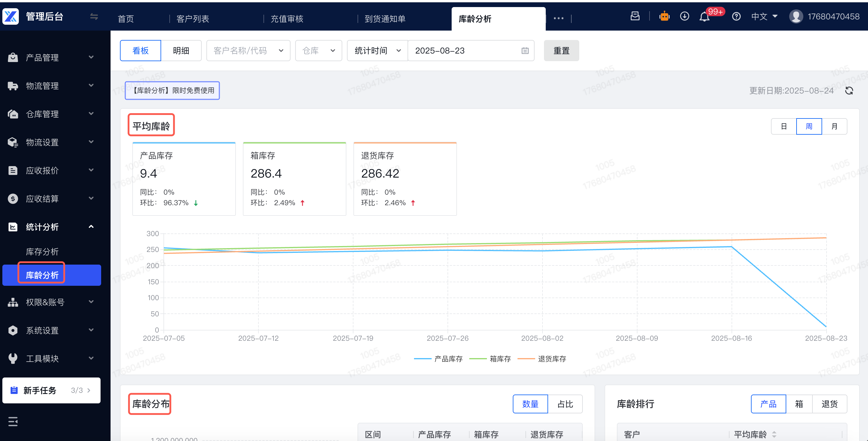Open the orange robot assistant icon
Viewport: 868px width, 441px height.
click(x=664, y=16)
